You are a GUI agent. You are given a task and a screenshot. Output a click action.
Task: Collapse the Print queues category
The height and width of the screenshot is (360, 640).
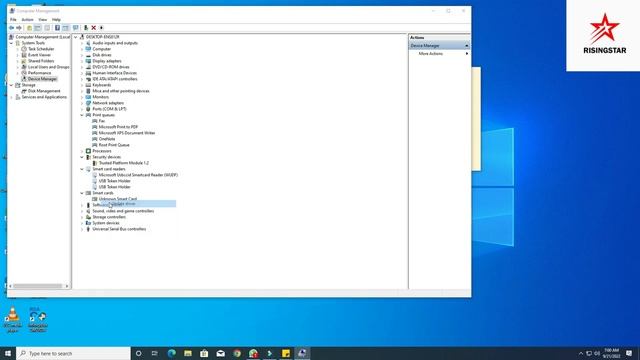coord(82,115)
